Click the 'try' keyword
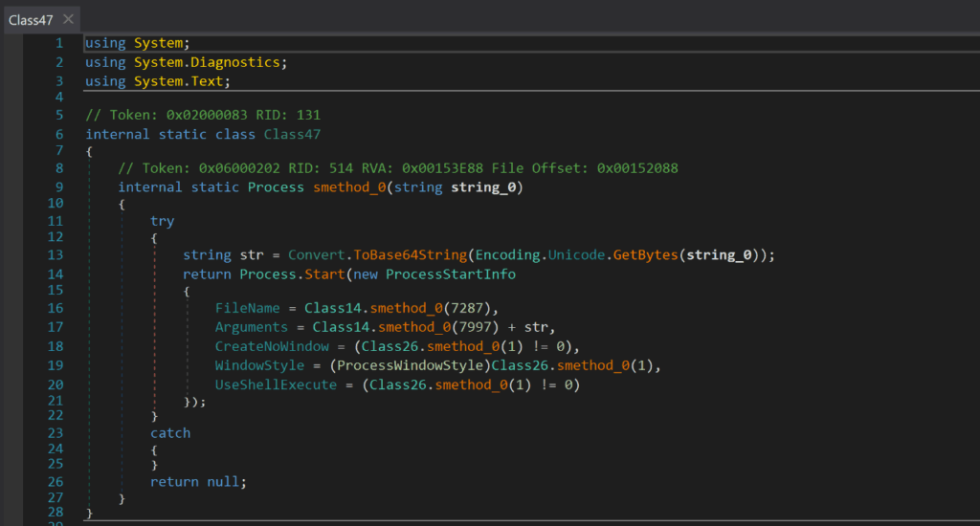Image resolution: width=980 pixels, height=526 pixels. (x=162, y=221)
